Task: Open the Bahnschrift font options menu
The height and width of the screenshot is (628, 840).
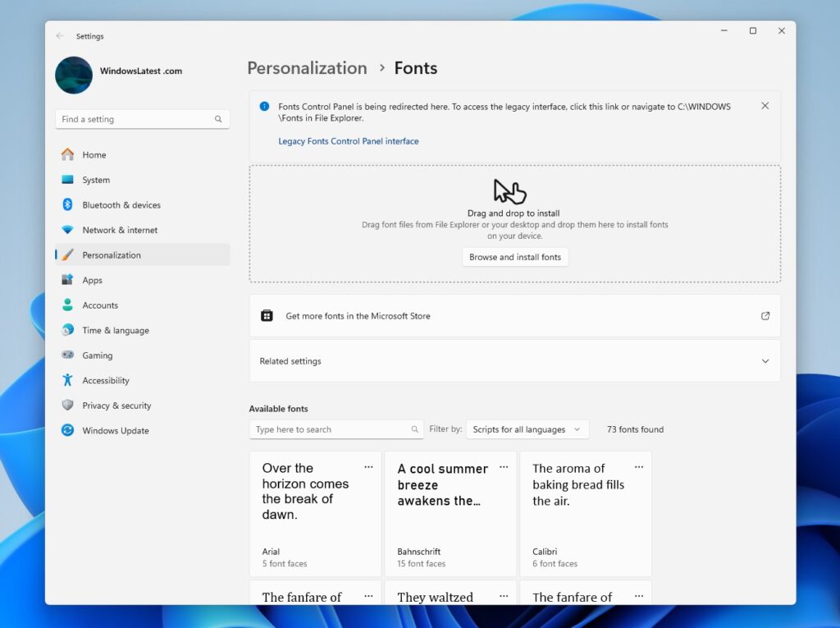Action: (504, 466)
